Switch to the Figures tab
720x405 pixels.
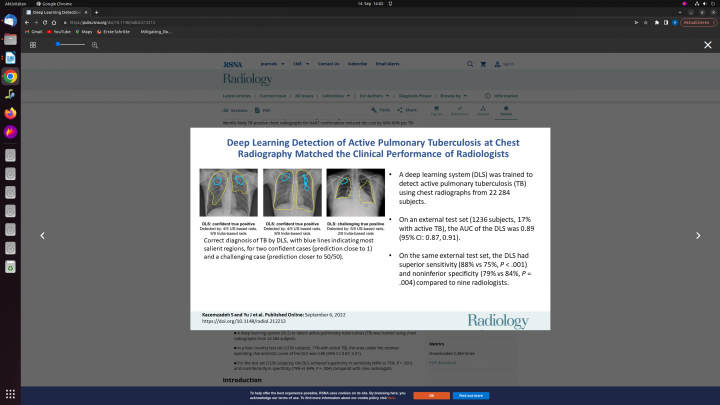click(x=437, y=111)
